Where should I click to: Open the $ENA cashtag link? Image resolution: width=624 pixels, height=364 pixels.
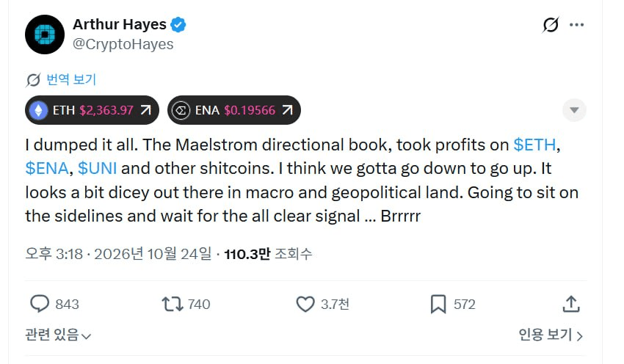pyautogui.click(x=47, y=168)
